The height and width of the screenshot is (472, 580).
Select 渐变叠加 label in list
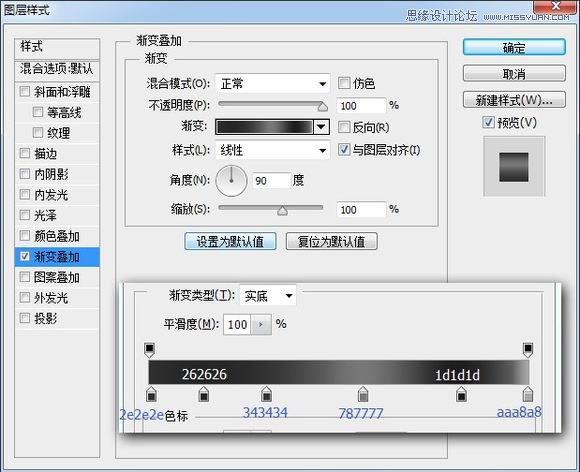(57, 256)
